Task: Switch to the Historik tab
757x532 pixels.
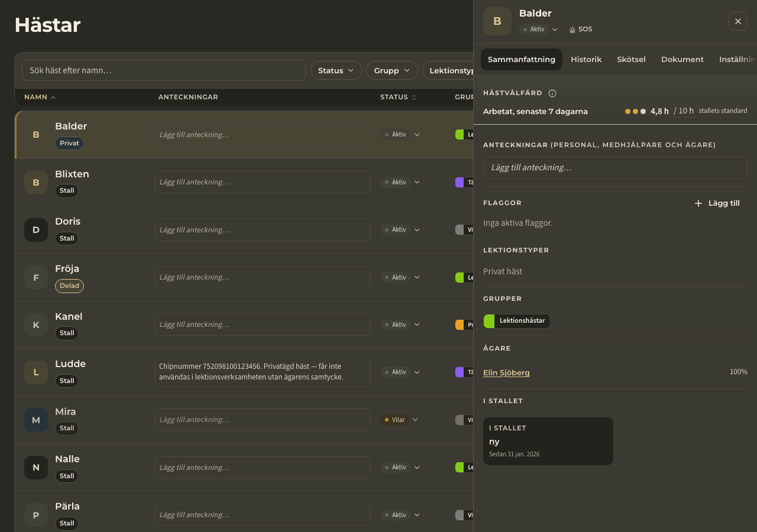Action: pos(586,59)
